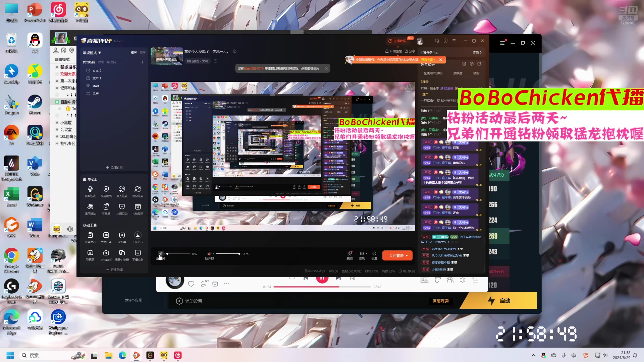Viewport: 644px width, 362px height.
Task: Click 主播数据 streamer data button
Action: point(397,41)
